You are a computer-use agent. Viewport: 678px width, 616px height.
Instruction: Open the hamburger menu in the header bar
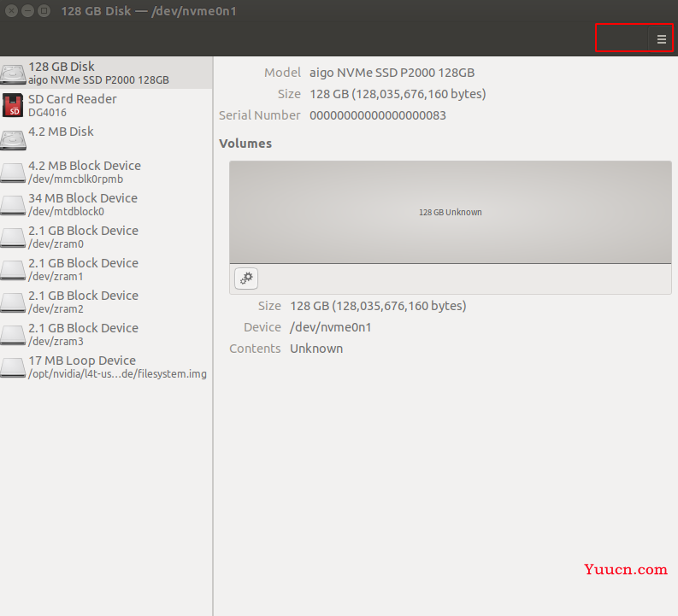pyautogui.click(x=661, y=39)
